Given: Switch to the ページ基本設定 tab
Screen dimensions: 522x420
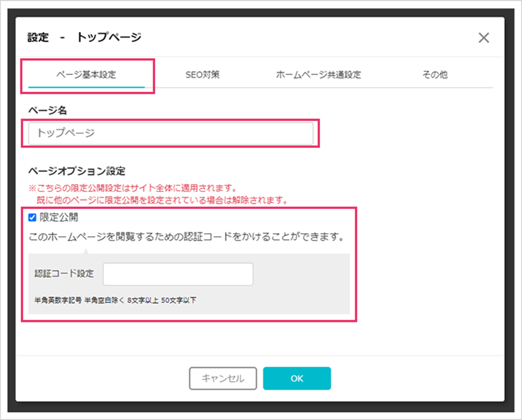Looking at the screenshot, I should [87, 75].
